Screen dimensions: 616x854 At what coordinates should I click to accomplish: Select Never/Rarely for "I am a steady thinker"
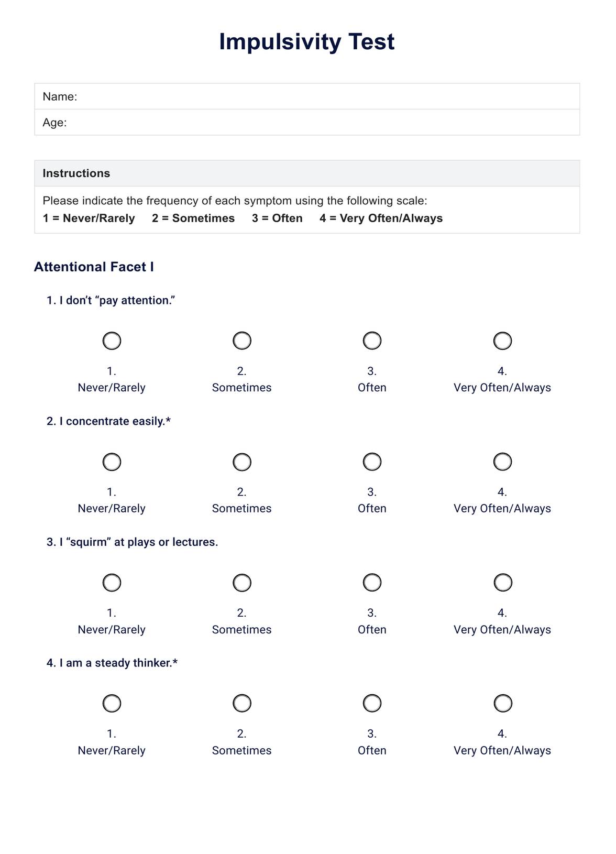click(x=112, y=704)
